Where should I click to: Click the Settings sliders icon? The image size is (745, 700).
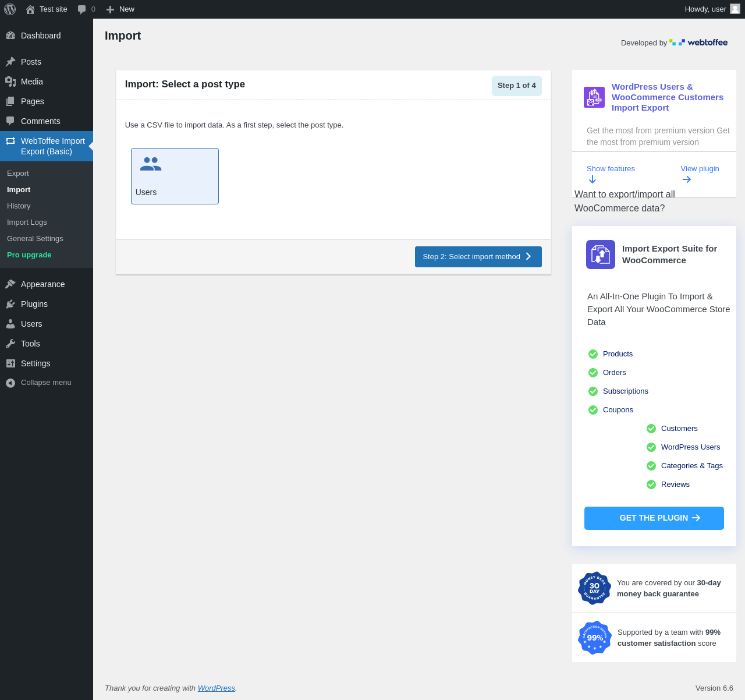tap(10, 363)
